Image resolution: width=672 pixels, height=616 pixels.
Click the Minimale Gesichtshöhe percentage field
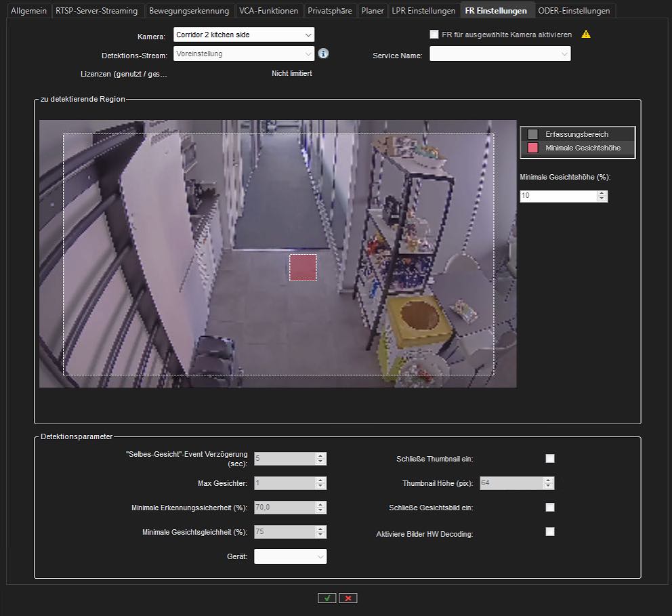click(558, 197)
